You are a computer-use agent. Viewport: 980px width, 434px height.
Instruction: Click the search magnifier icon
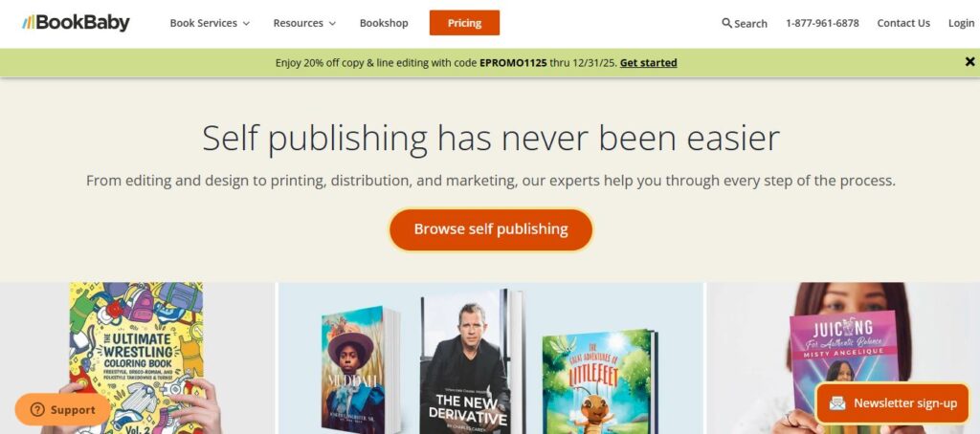coord(726,23)
